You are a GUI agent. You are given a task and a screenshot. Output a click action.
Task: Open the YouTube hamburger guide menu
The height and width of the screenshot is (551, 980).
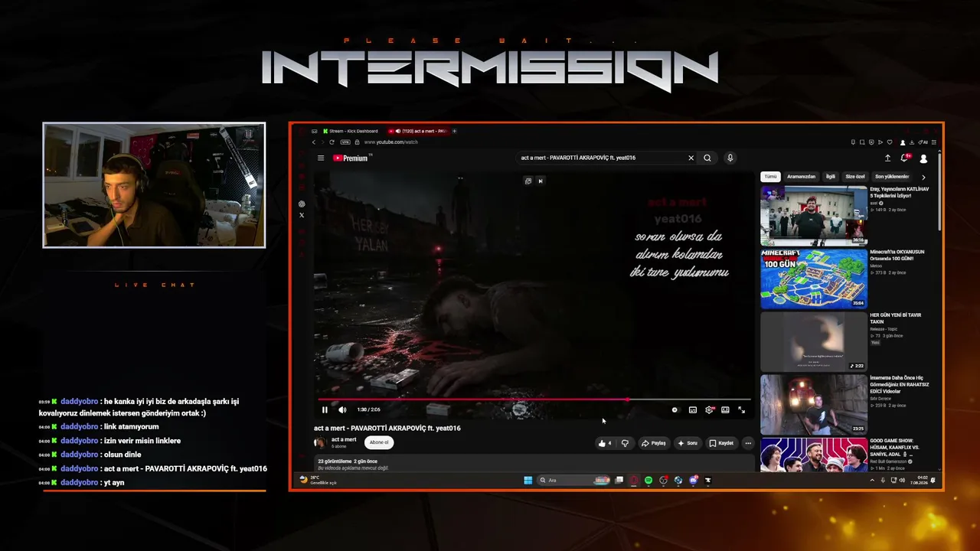321,158
